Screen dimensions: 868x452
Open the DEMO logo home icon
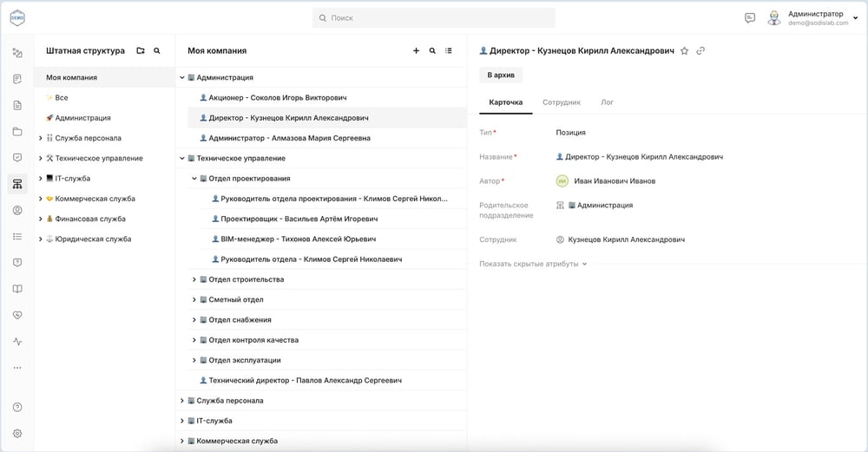coord(17,17)
